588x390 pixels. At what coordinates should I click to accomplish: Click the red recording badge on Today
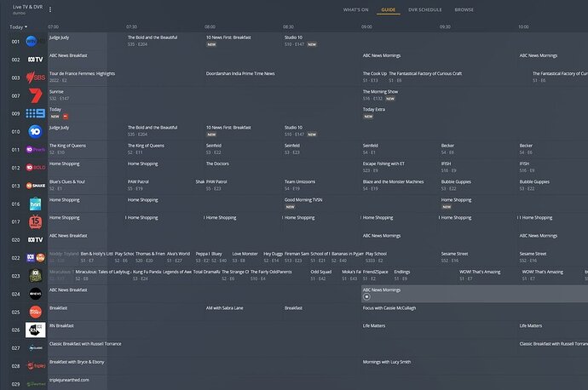[66, 117]
